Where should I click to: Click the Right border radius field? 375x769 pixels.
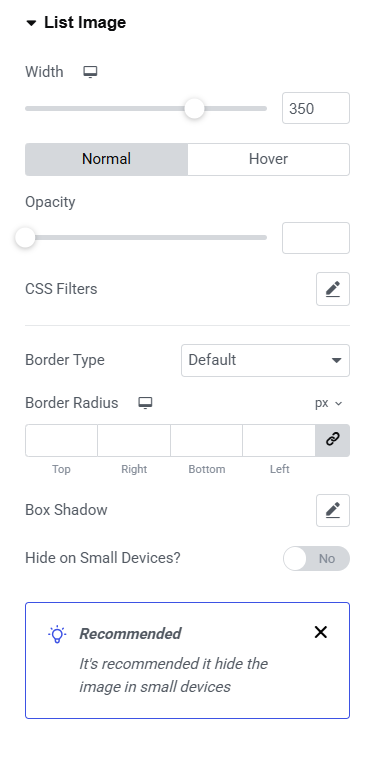[x=134, y=440]
